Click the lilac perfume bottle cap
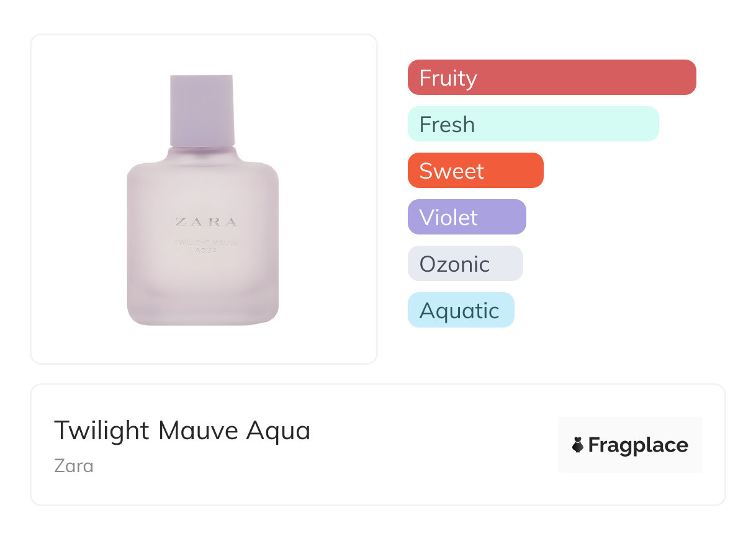This screenshot has height=536, width=756. pyautogui.click(x=202, y=110)
